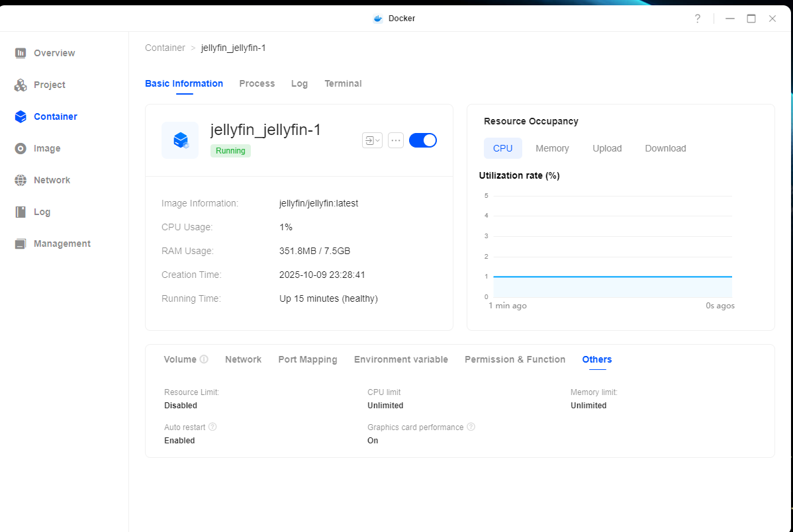The height and width of the screenshot is (532, 793).
Task: Open Management via its sidebar icon
Action: [21, 244]
